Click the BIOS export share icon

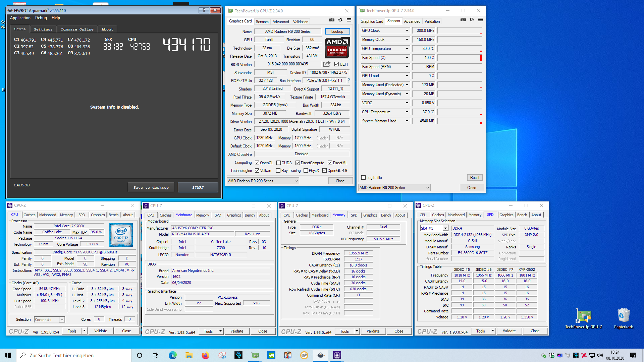click(327, 64)
